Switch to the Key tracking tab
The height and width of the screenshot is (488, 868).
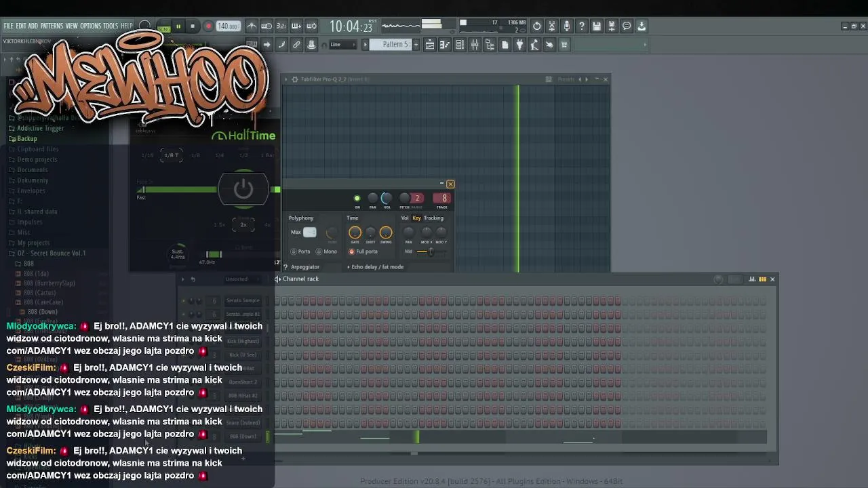417,218
